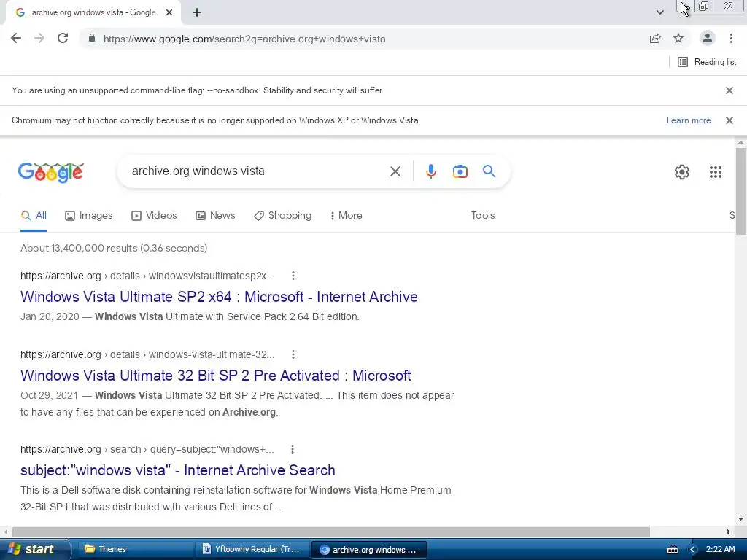Go back using browser back arrow
Viewport: 747px width, 560px height.
pos(16,39)
